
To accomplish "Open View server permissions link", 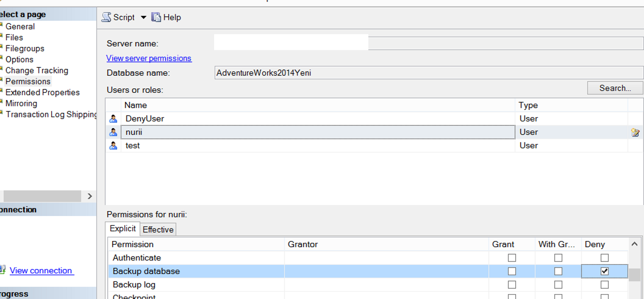I will pos(149,58).
